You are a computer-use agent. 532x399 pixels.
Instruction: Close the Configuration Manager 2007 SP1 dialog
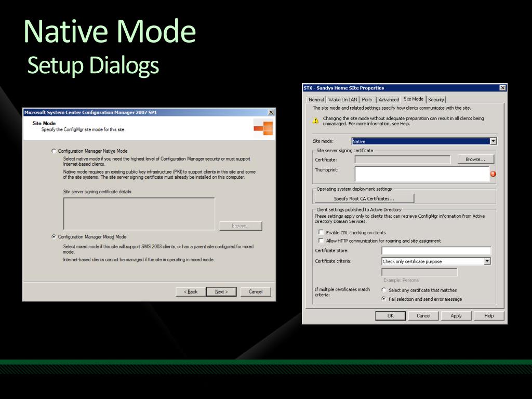pyautogui.click(x=271, y=112)
